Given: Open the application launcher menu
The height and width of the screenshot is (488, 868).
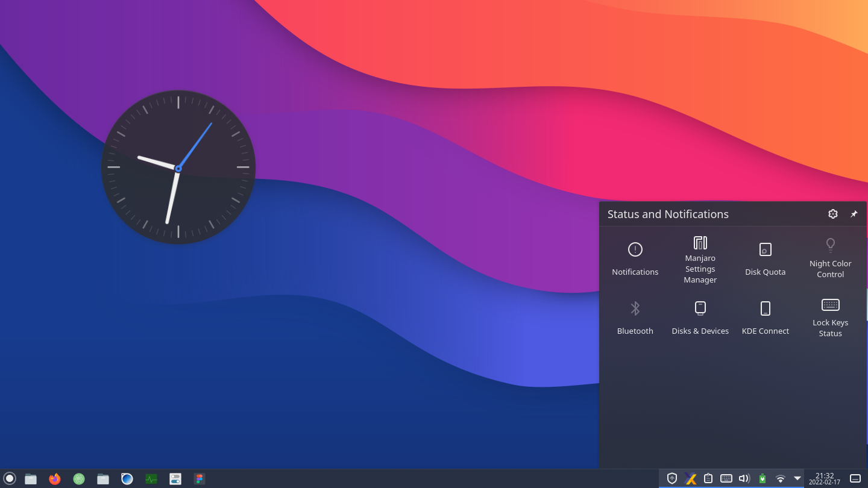Looking at the screenshot, I should click(x=10, y=478).
